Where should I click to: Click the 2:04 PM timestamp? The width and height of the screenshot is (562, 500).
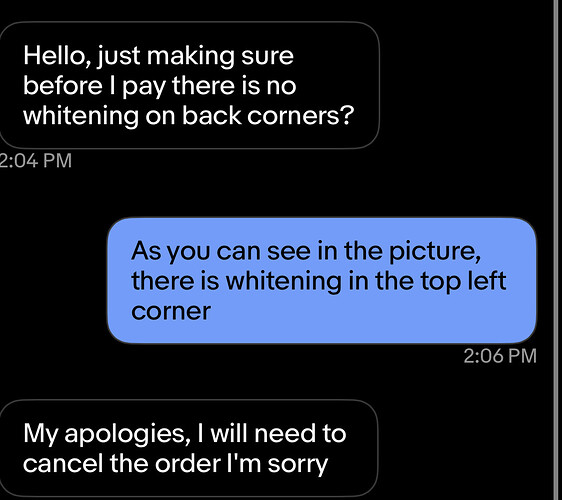coord(35,160)
